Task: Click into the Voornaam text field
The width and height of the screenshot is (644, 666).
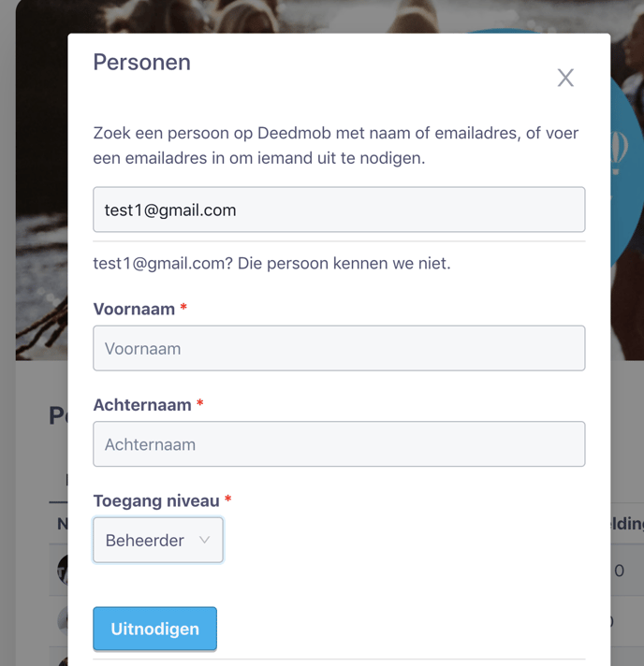Action: tap(339, 349)
